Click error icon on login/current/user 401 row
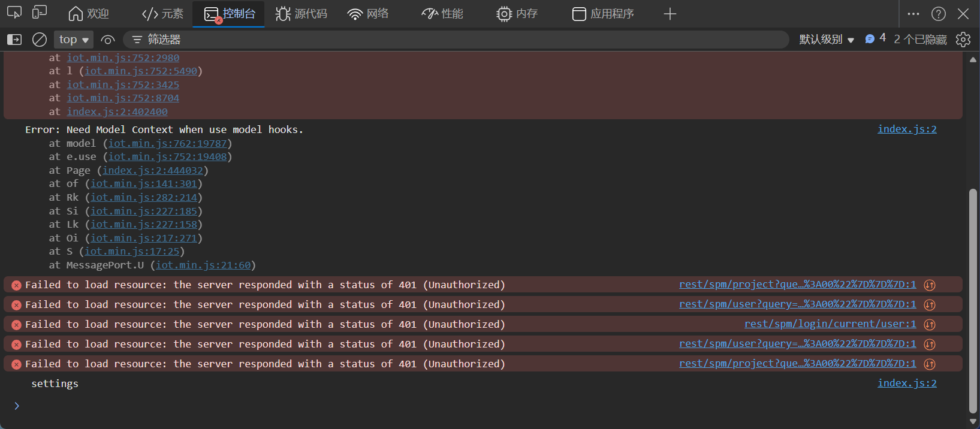Screen dimensions: 980x429 tap(16, 325)
